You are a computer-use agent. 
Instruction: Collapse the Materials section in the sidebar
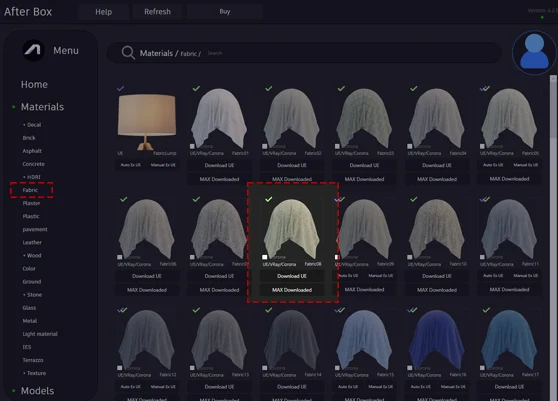(x=42, y=107)
